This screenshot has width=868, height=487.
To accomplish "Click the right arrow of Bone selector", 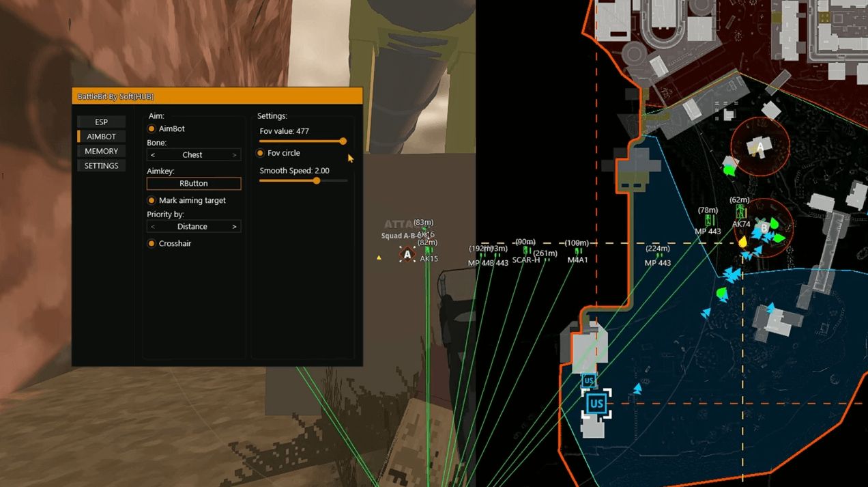I will 235,155.
